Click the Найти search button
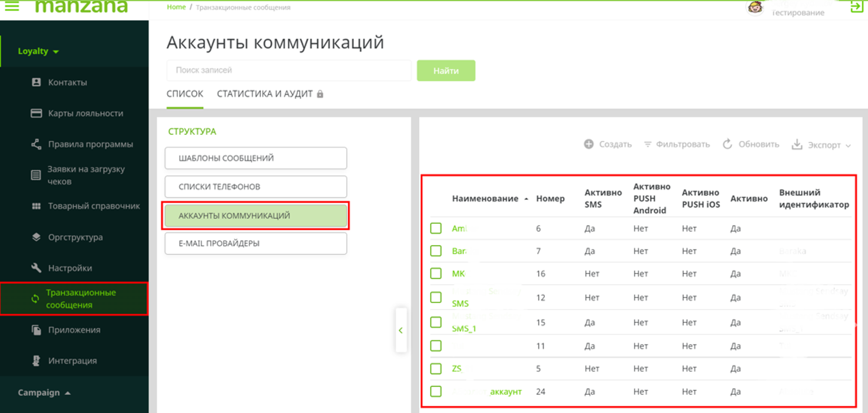 [x=446, y=71]
